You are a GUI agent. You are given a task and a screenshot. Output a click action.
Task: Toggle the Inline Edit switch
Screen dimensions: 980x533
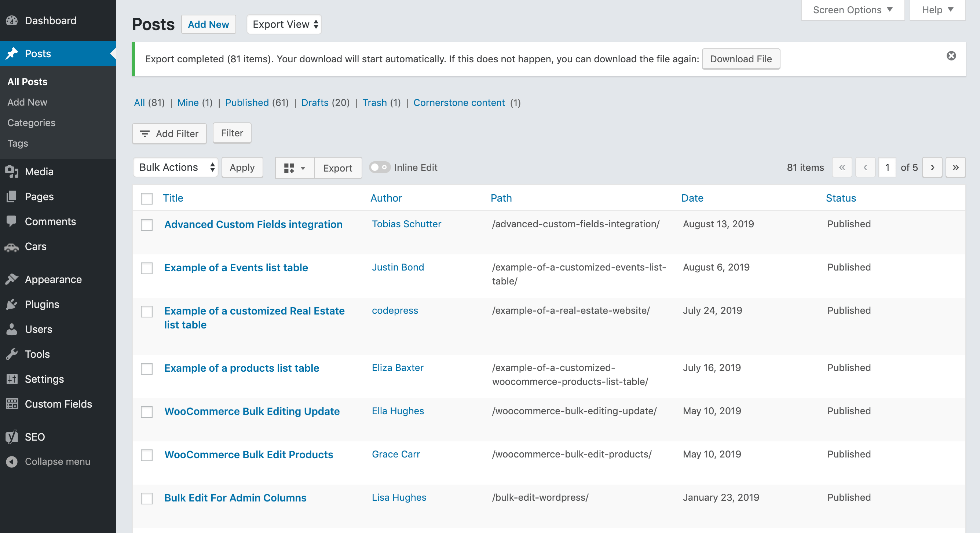pyautogui.click(x=380, y=167)
